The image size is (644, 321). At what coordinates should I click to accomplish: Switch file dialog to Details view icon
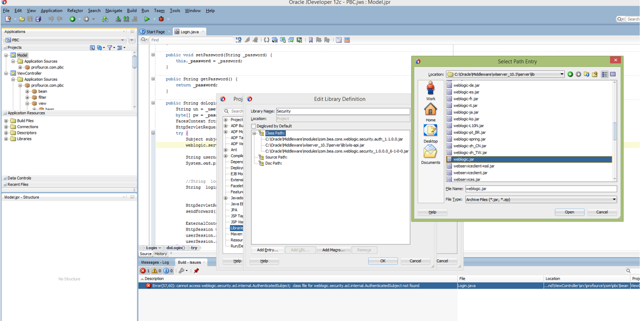pos(613,74)
